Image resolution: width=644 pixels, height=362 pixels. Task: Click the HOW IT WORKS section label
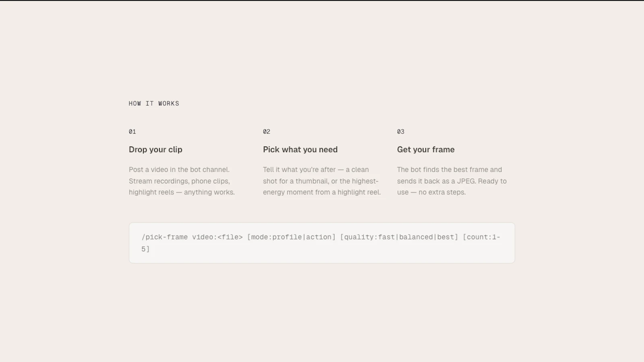(x=154, y=103)
